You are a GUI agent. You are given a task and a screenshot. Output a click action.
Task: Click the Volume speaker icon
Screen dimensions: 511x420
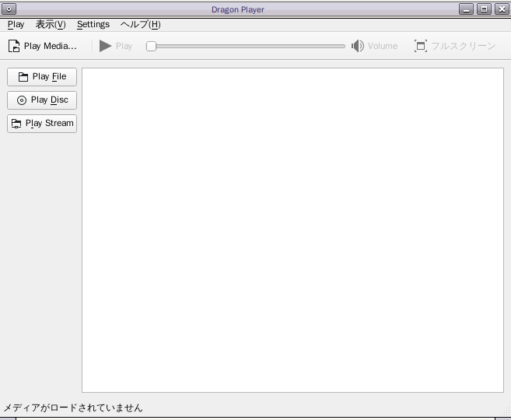(358, 46)
